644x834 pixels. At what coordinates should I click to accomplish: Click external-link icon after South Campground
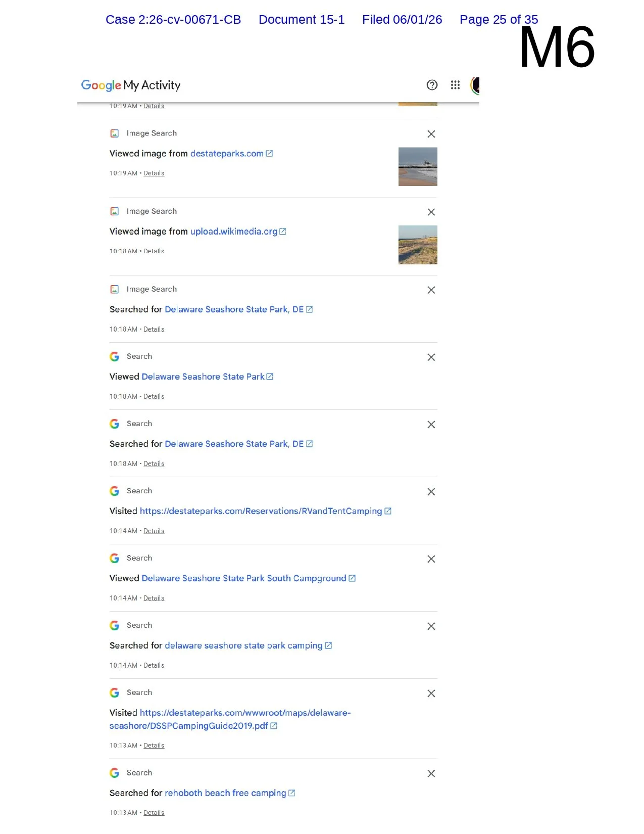[352, 578]
